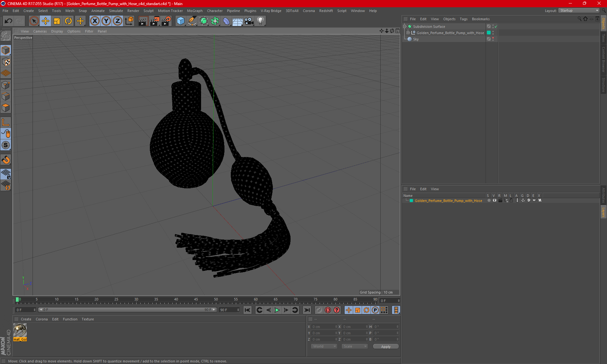
Task: Open Scale mode dropdown
Action: pos(355,346)
